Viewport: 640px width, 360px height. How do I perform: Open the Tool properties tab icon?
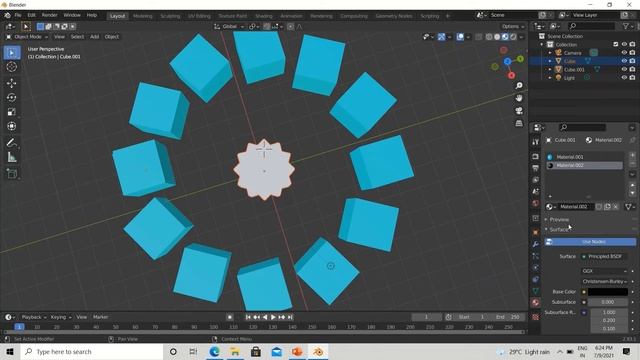pos(536,142)
